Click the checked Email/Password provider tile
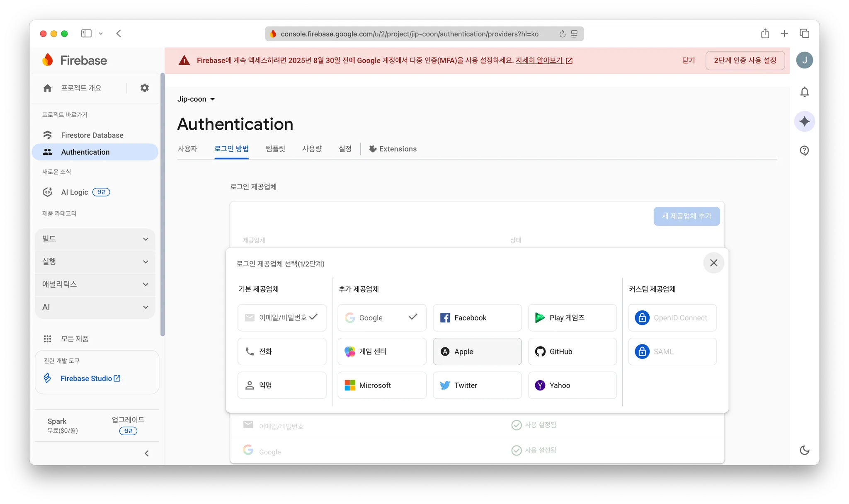The height and width of the screenshot is (504, 849). (x=282, y=318)
